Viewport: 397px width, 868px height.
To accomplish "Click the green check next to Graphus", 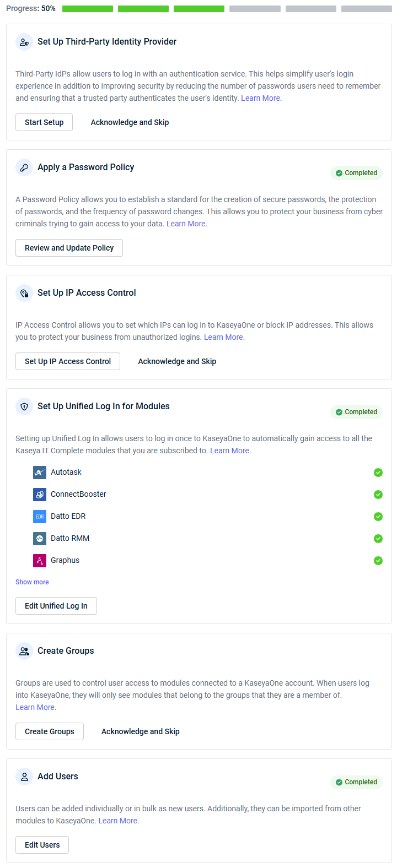I will point(378,561).
